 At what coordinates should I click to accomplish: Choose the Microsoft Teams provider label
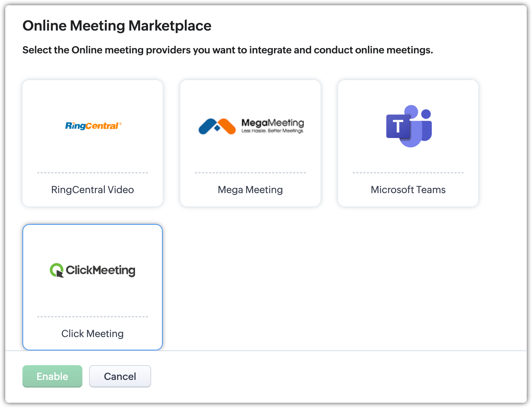click(408, 190)
